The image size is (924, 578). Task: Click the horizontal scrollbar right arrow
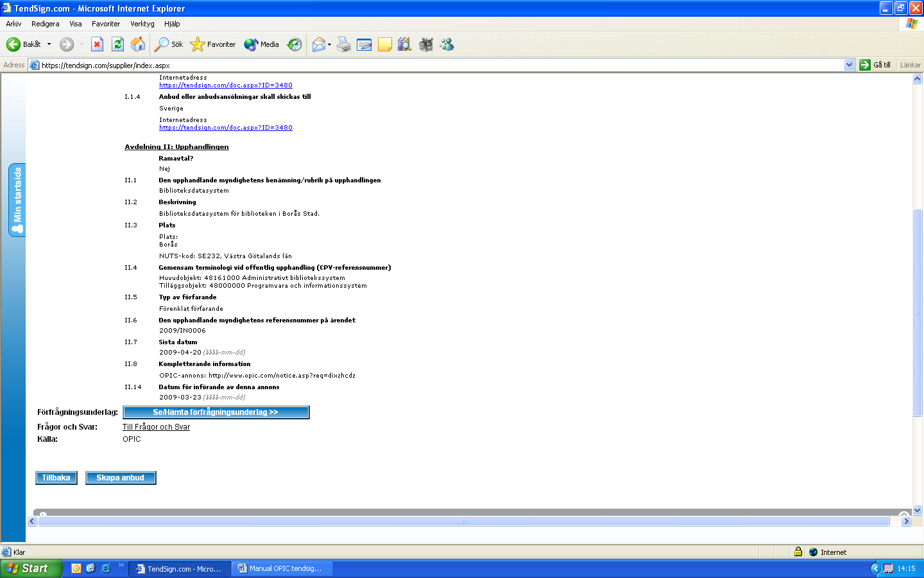907,521
